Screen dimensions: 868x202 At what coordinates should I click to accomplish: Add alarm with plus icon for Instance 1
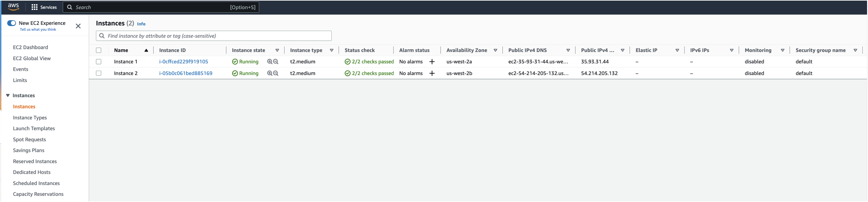432,62
